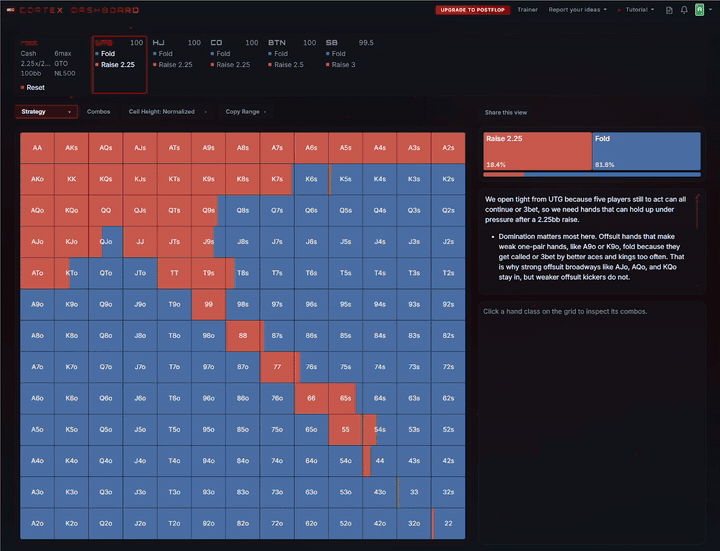The height and width of the screenshot is (551, 720).
Task: Select SB Raise 3 action
Action: click(341, 65)
